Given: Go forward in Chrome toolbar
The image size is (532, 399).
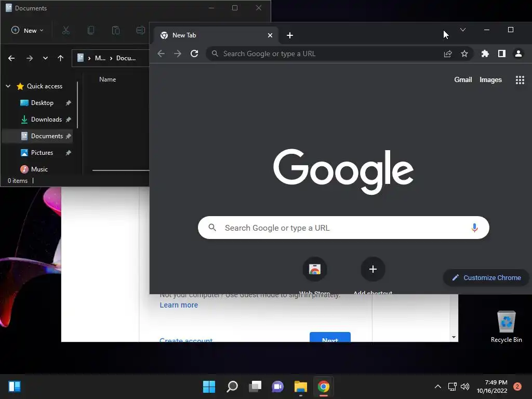Looking at the screenshot, I should 178,54.
